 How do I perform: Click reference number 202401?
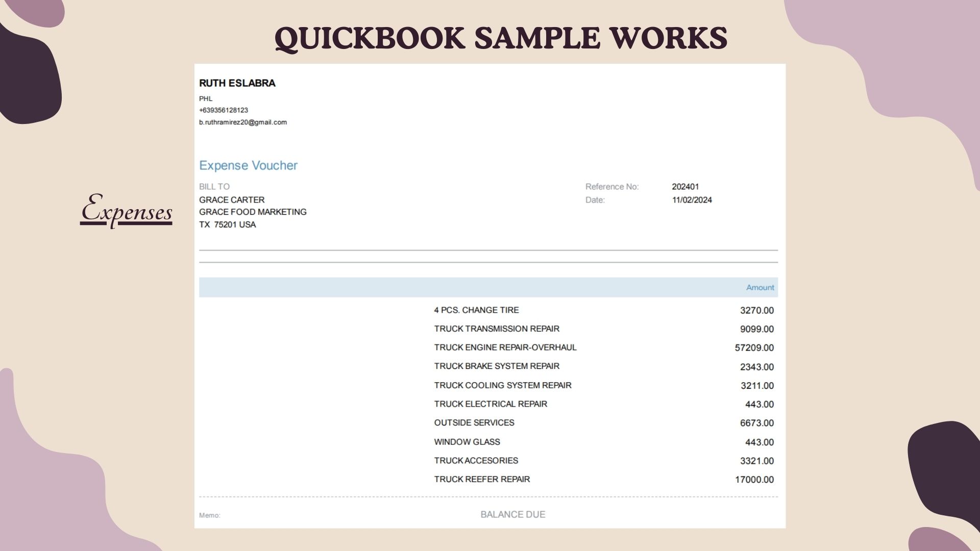click(685, 187)
